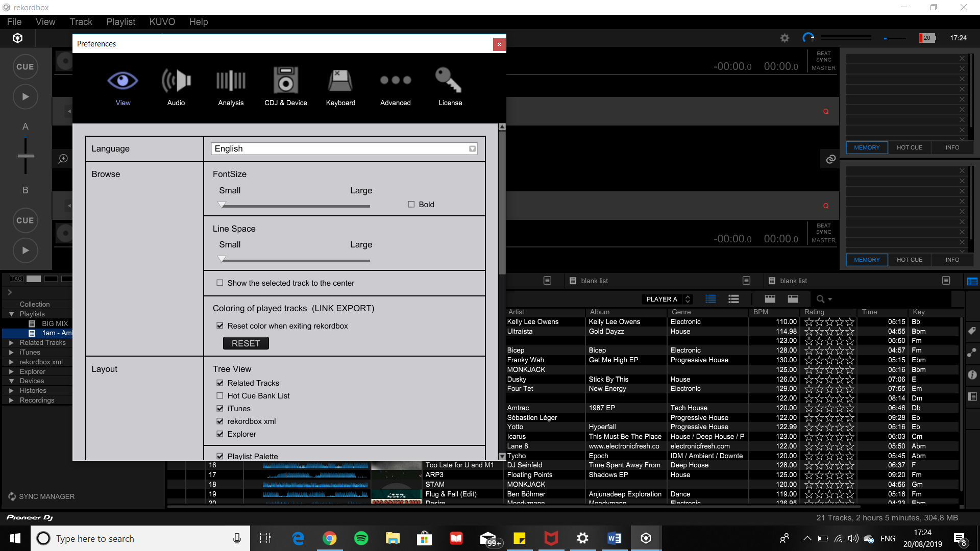Click the info icon in right sidebar
Screen dimensions: 980x551
pyautogui.click(x=972, y=374)
